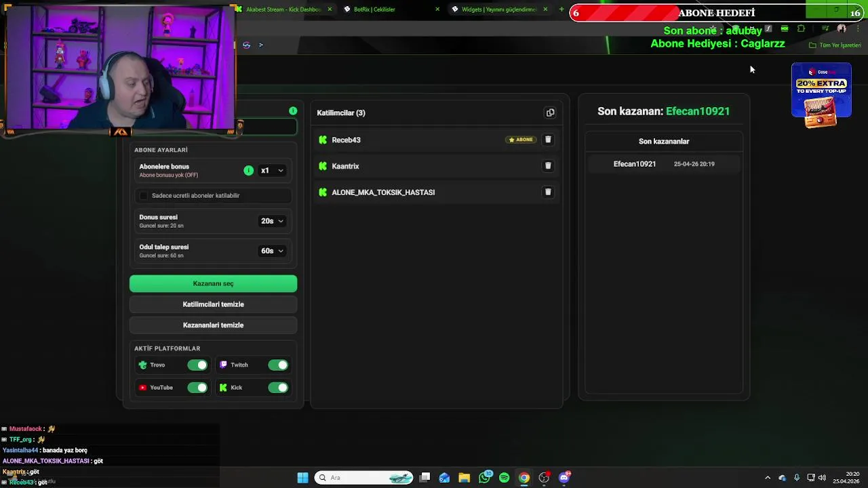Copy the Katilimcilar participants list
This screenshot has width=868, height=488.
coord(550,113)
